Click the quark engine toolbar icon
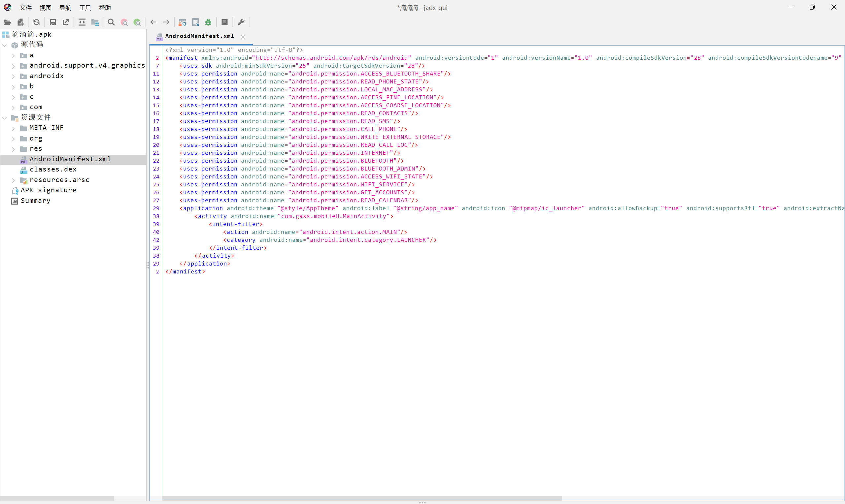This screenshot has width=845, height=504. coord(195,22)
